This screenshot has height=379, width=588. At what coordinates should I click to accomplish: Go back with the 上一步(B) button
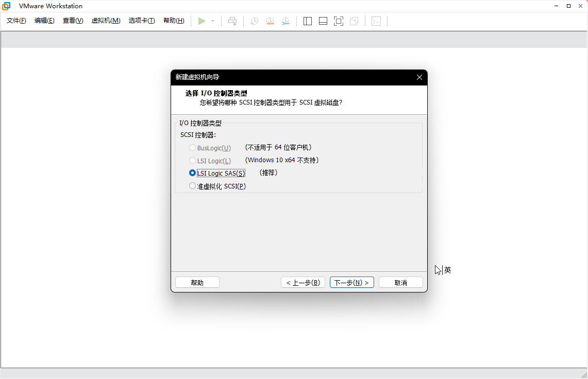[x=303, y=282]
